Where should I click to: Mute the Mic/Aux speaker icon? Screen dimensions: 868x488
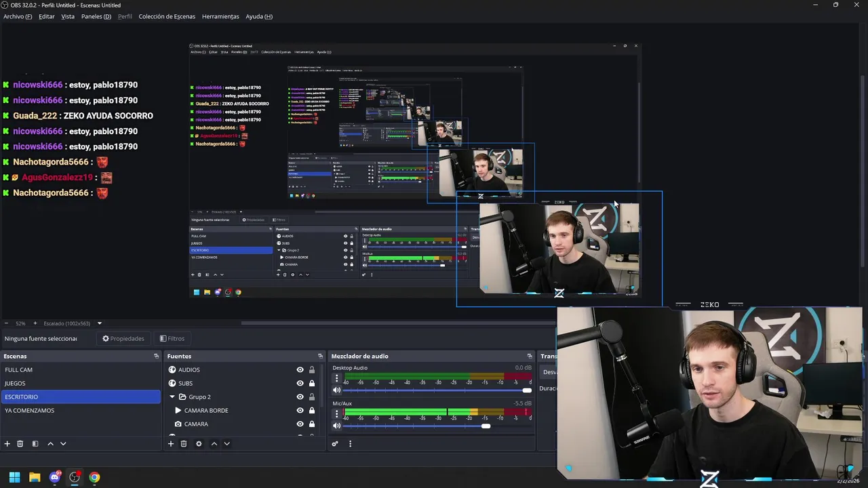337,426
